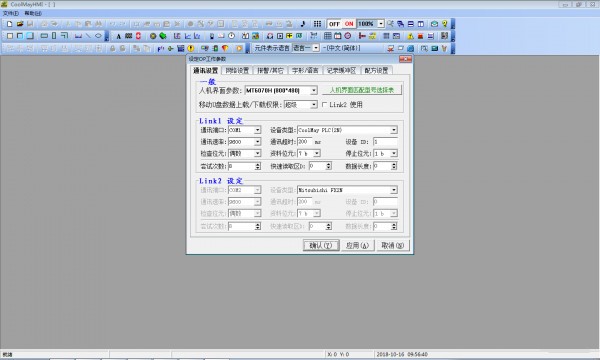600x360 pixels.
Task: Click the 确认(Y) button
Action: point(321,246)
